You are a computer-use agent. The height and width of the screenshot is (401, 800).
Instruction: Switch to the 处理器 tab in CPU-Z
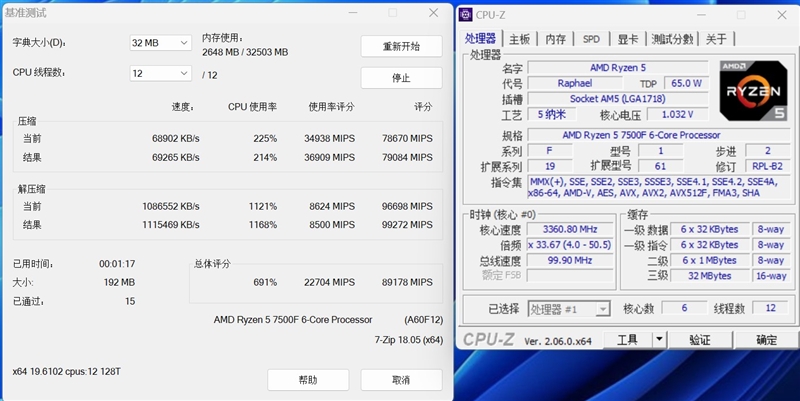click(480, 39)
